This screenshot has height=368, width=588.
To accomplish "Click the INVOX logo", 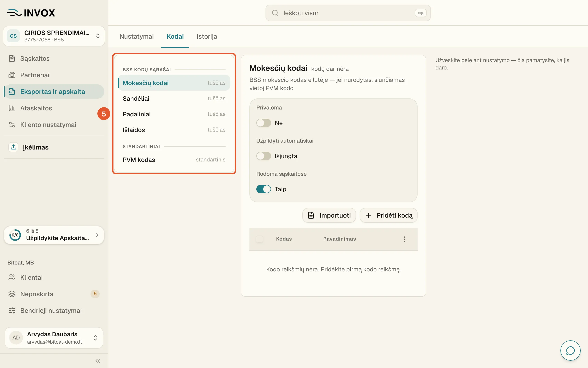I will [x=31, y=13].
